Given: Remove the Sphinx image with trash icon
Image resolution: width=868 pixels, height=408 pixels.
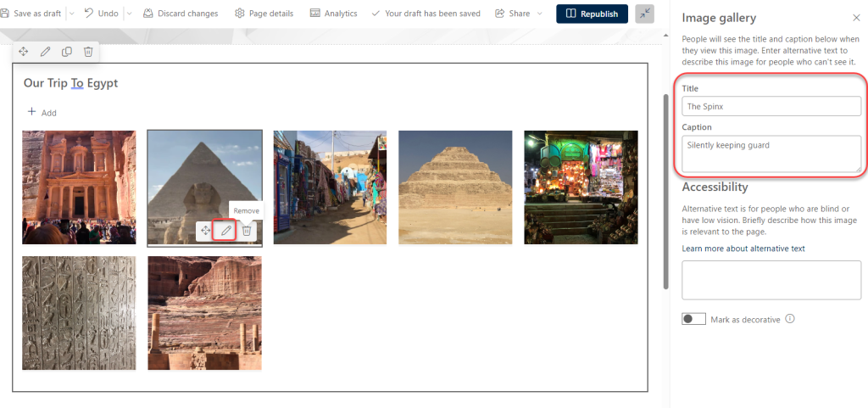Looking at the screenshot, I should point(247,231).
